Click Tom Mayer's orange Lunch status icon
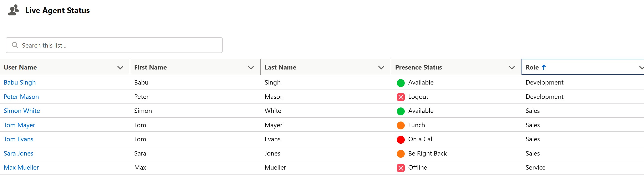The height and width of the screenshot is (175, 644). pos(401,125)
